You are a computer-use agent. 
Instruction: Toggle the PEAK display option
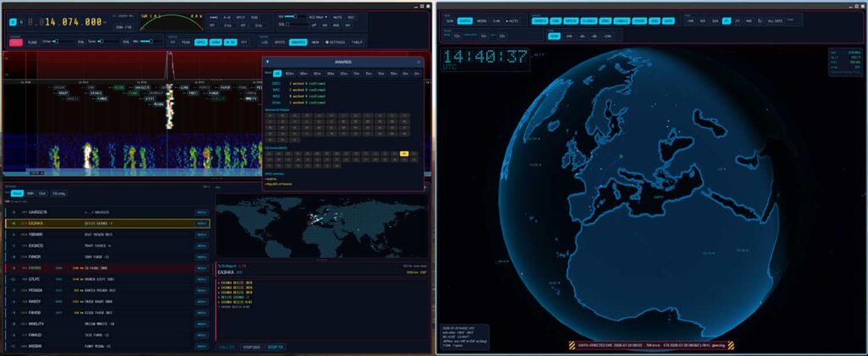186,42
